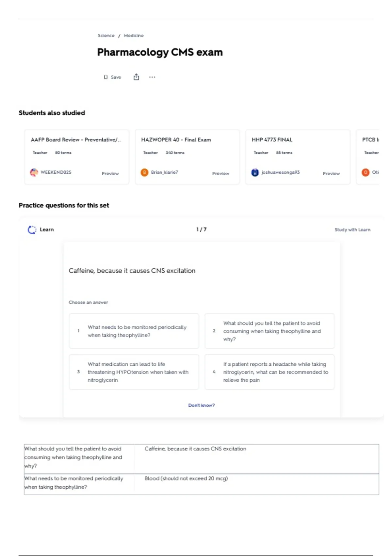Click the orange avatar on PTCB card
392x556 pixels.
click(366, 172)
